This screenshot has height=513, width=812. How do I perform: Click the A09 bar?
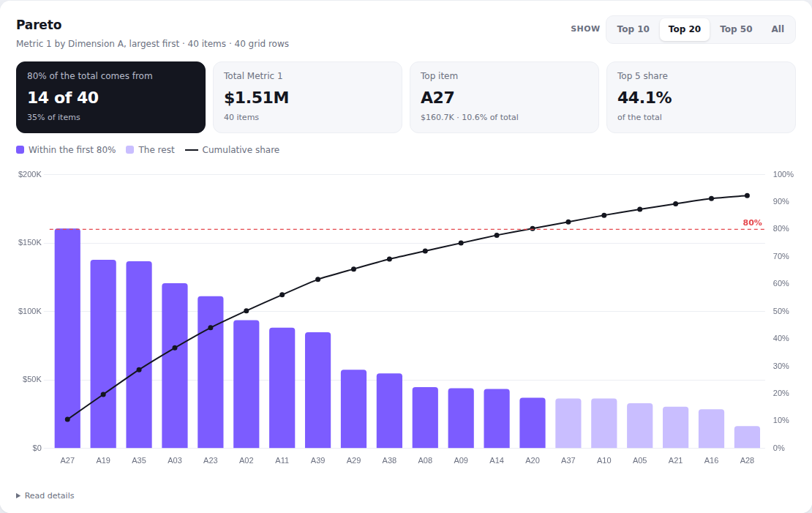click(x=461, y=418)
